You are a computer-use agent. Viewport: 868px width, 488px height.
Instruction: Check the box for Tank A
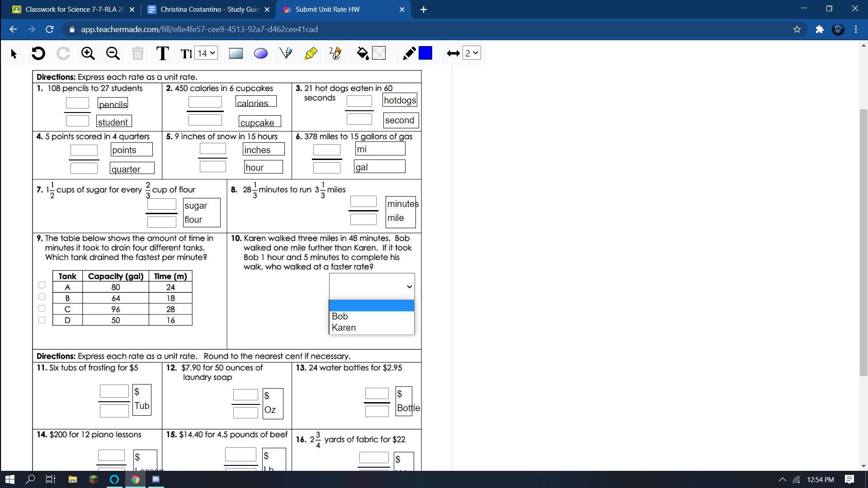coord(42,285)
